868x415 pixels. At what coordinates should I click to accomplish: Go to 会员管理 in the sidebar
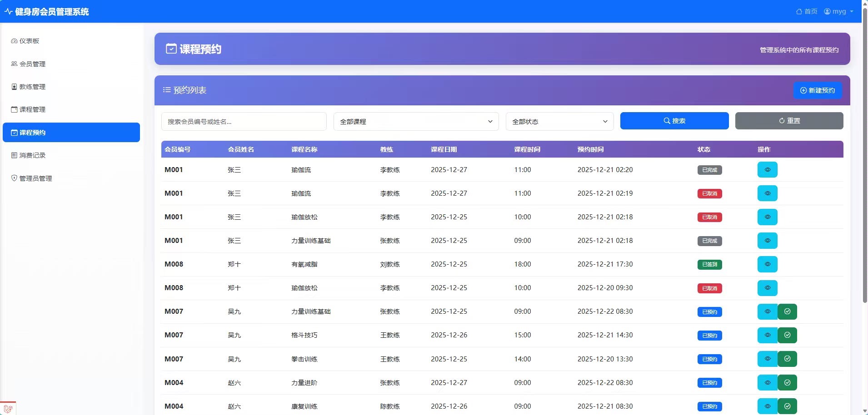pyautogui.click(x=32, y=64)
